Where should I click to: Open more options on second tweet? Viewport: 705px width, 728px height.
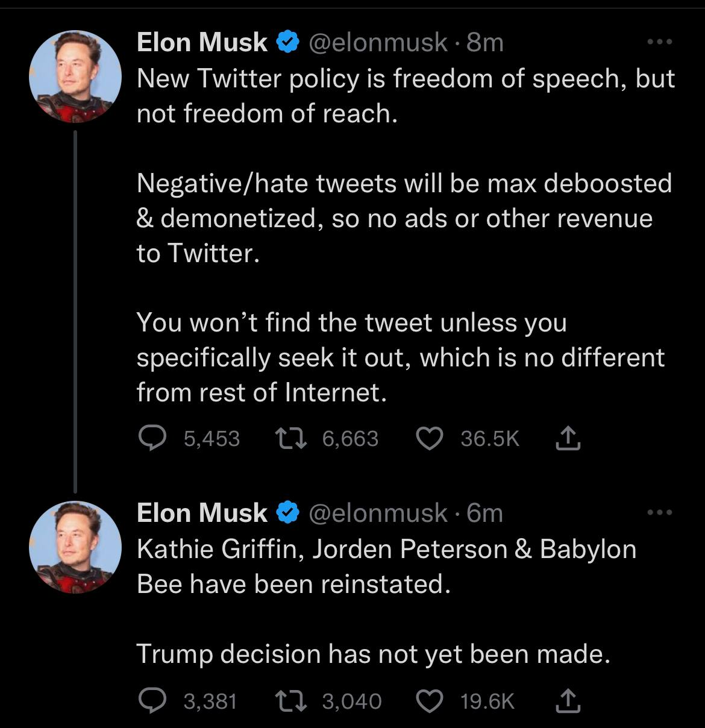tap(660, 513)
